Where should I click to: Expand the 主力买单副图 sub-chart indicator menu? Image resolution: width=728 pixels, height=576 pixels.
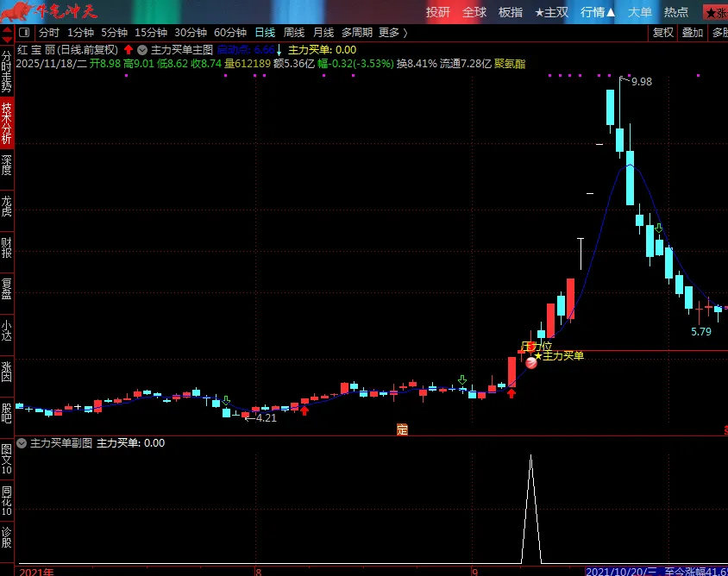coord(22,443)
